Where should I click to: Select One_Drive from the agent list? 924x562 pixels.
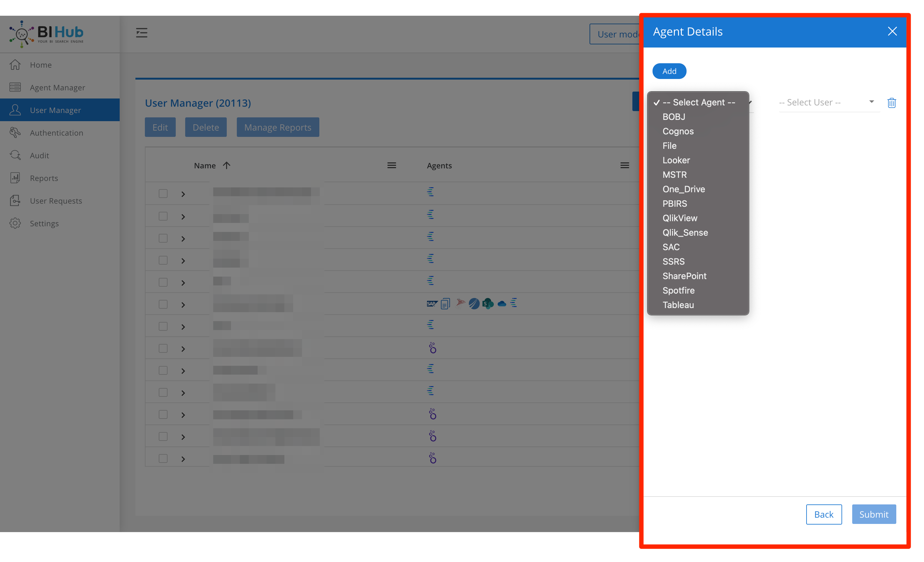(698, 189)
